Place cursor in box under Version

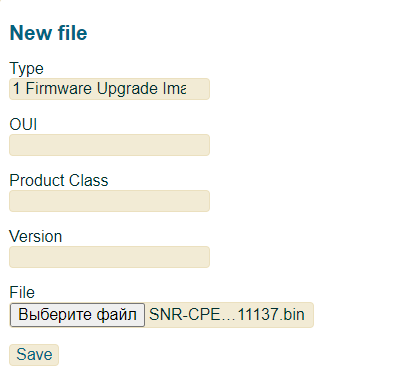point(109,257)
